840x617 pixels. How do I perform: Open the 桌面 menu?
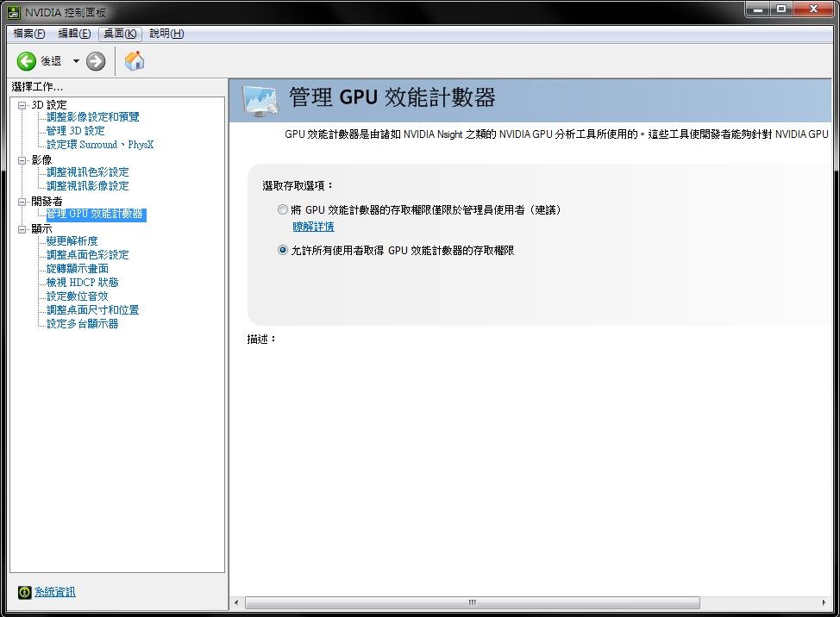[120, 34]
